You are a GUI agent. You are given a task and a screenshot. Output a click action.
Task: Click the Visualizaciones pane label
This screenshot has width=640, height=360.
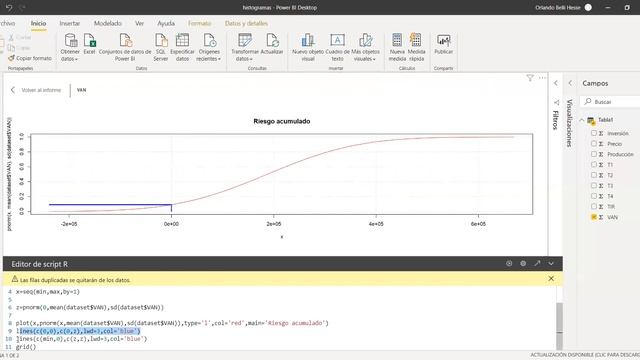point(570,123)
